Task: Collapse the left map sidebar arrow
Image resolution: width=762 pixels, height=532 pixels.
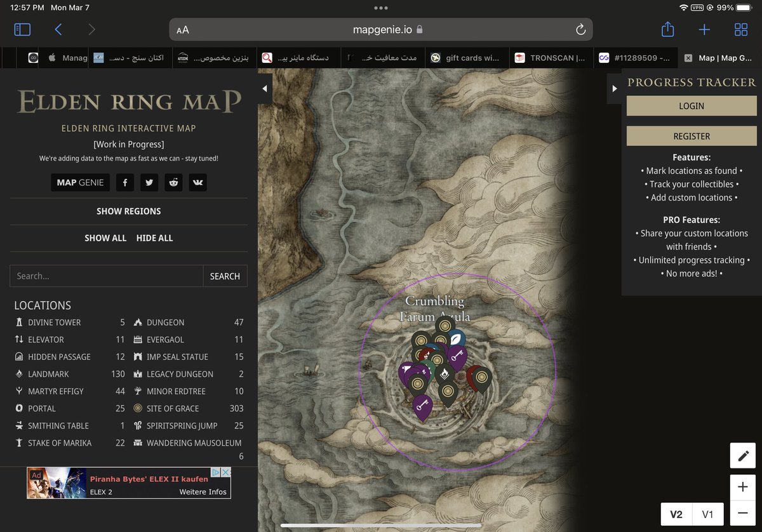Action: tap(265, 89)
